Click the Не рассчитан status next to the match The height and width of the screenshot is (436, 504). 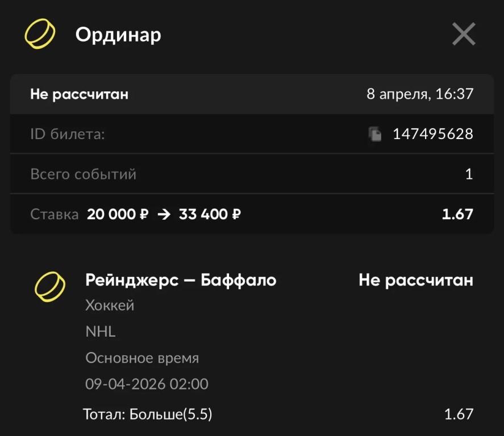(415, 280)
